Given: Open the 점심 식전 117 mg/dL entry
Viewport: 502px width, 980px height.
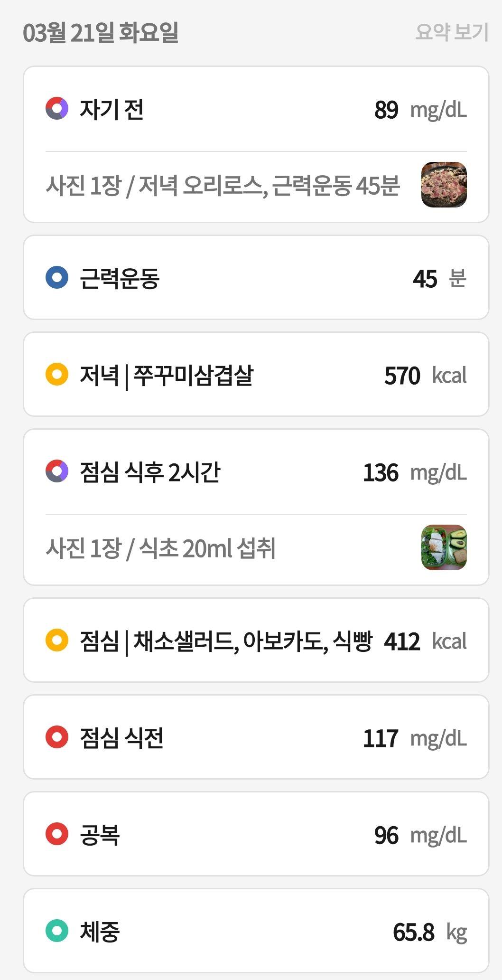Looking at the screenshot, I should 256,737.
